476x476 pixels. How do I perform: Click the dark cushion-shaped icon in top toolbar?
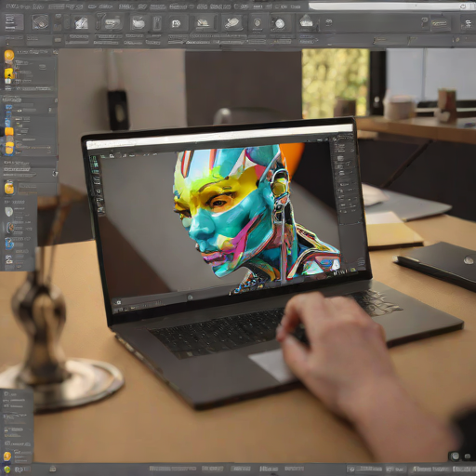(40, 22)
